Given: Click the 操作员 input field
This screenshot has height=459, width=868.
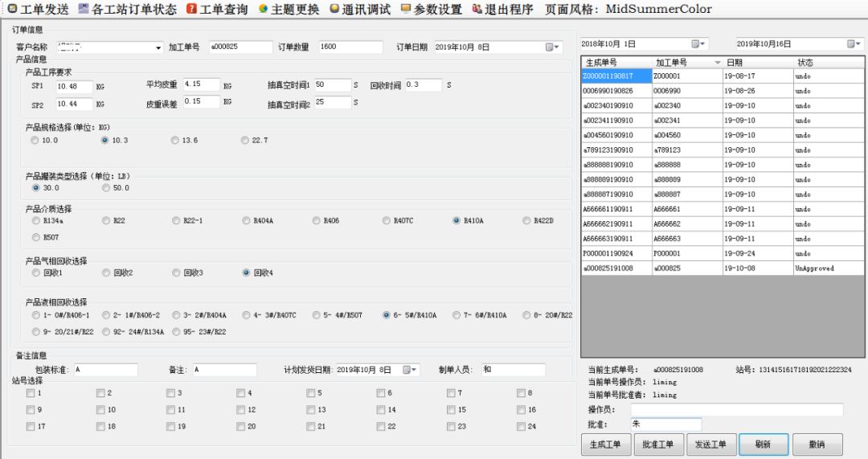Looking at the screenshot, I should [x=737, y=410].
